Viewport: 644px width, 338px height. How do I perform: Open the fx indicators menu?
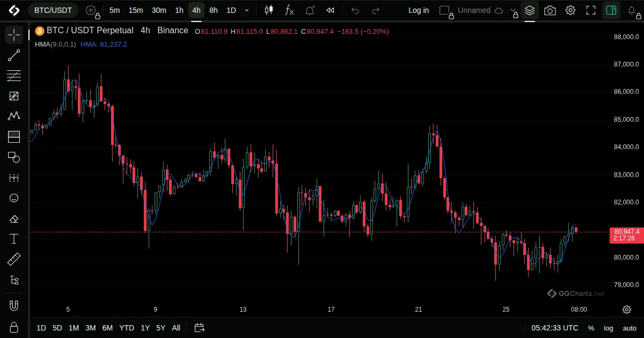tap(289, 10)
